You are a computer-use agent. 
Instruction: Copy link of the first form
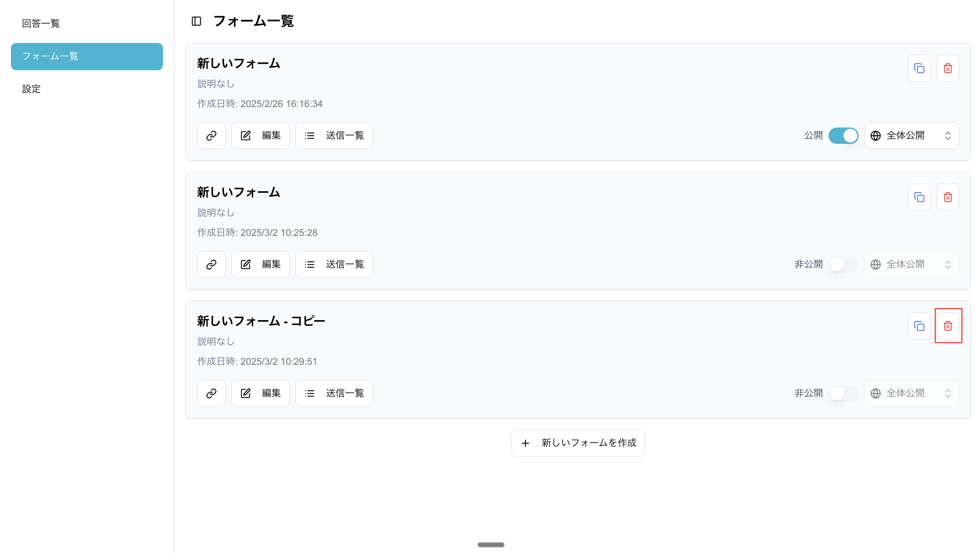coord(211,136)
